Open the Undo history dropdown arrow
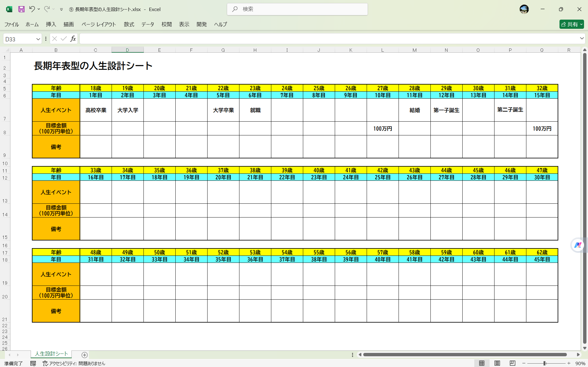 (39, 9)
